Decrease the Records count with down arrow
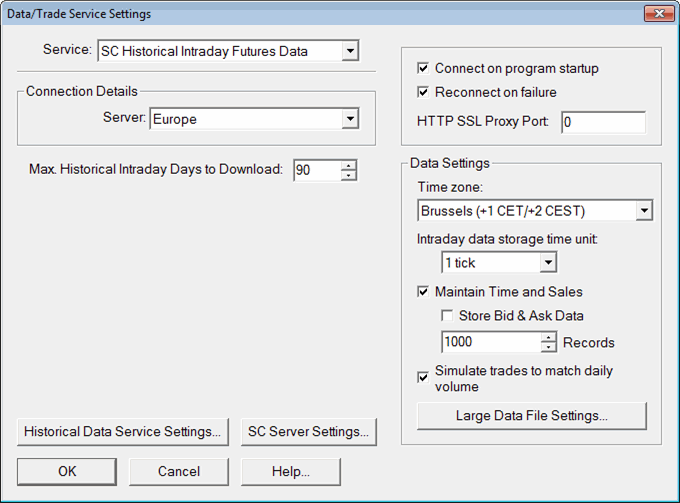The height and width of the screenshot is (503, 680). [x=548, y=347]
